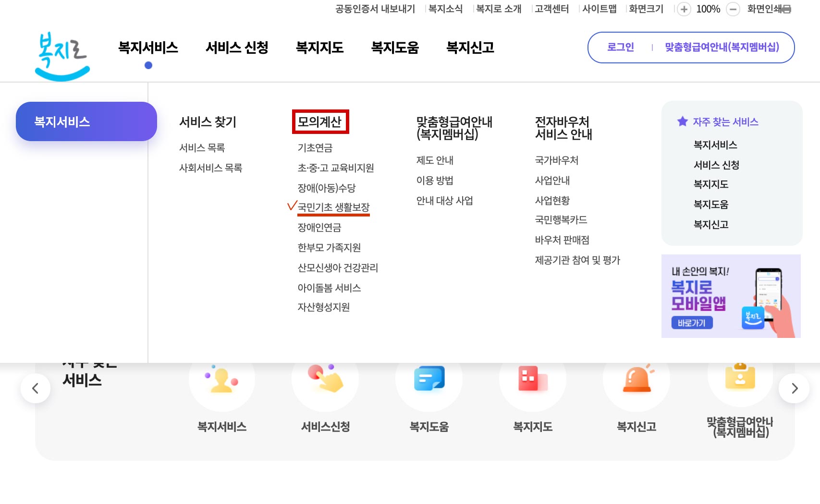Click the 복지신고 siren icon
Viewport: 820px width, 504px height.
click(636, 379)
